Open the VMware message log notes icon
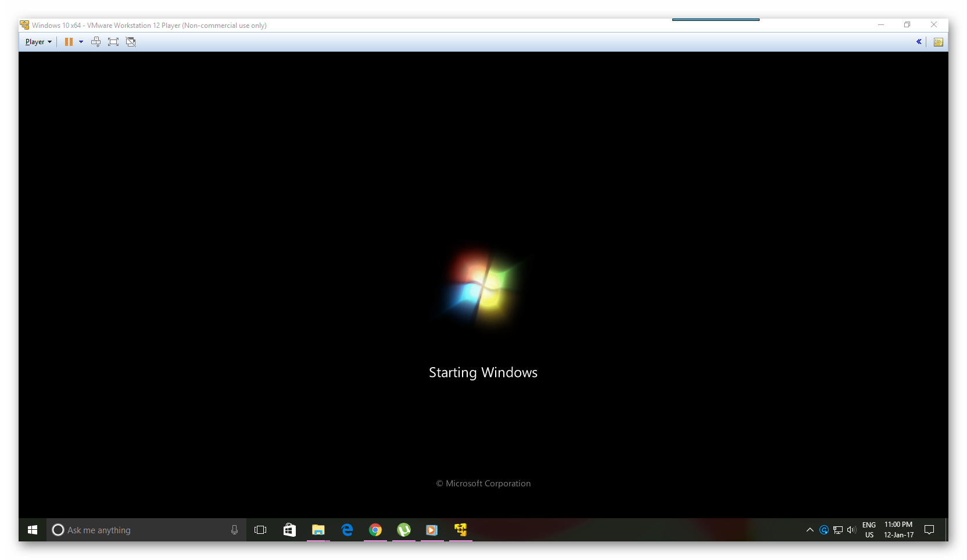This screenshot has height=560, width=967. pyautogui.click(x=938, y=42)
